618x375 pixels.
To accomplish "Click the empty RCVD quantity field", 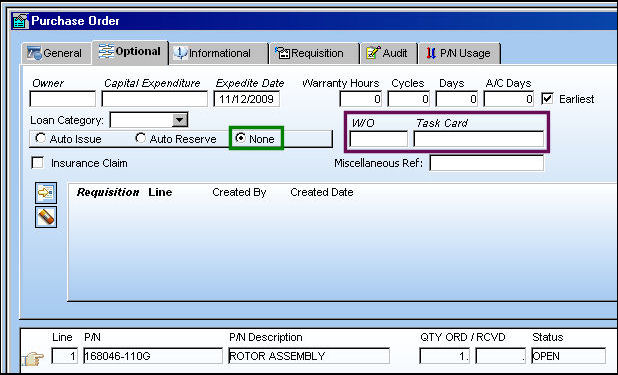I will 501,356.
